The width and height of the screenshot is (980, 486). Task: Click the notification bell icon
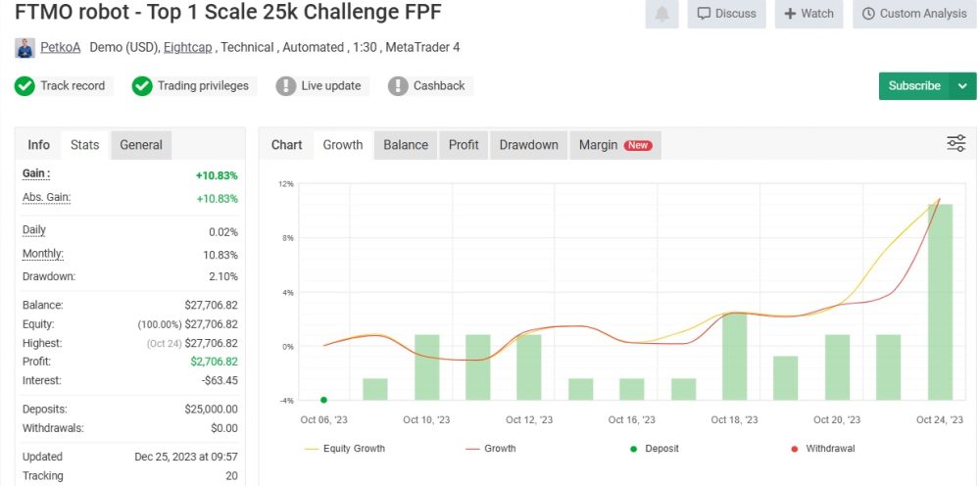(662, 14)
